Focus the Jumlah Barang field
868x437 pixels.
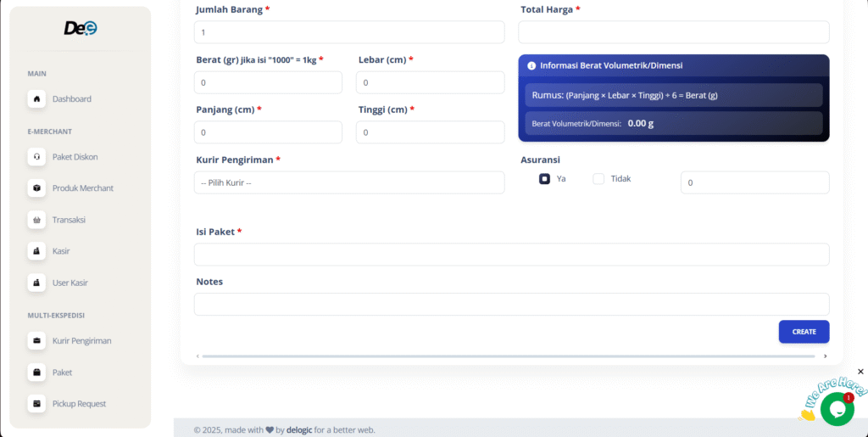(349, 32)
